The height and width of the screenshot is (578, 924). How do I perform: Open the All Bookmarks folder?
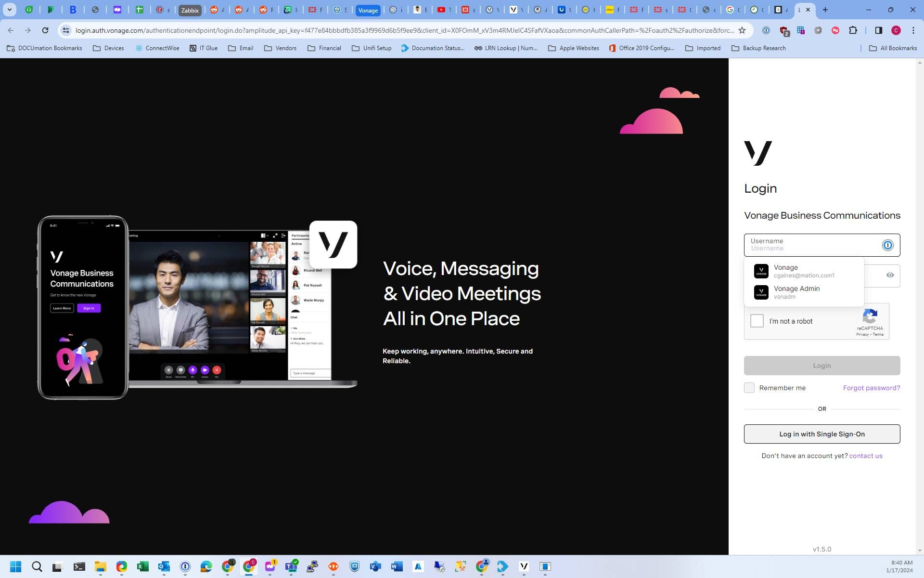pos(893,48)
